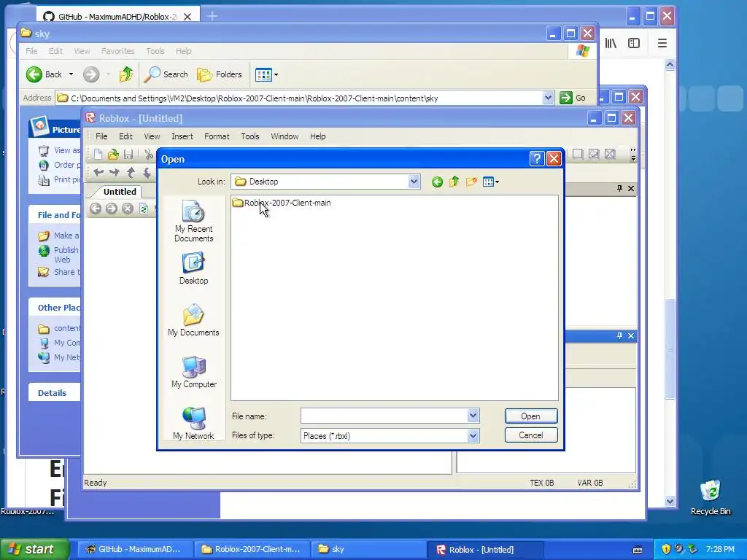
Task: Create New Folder icon in Open dialog
Action: pos(471,182)
